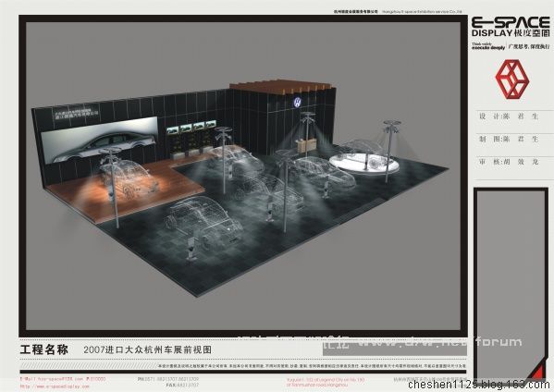Click the pink website URL at bottom left
This screenshot has height=392, width=554.
(x=55, y=386)
